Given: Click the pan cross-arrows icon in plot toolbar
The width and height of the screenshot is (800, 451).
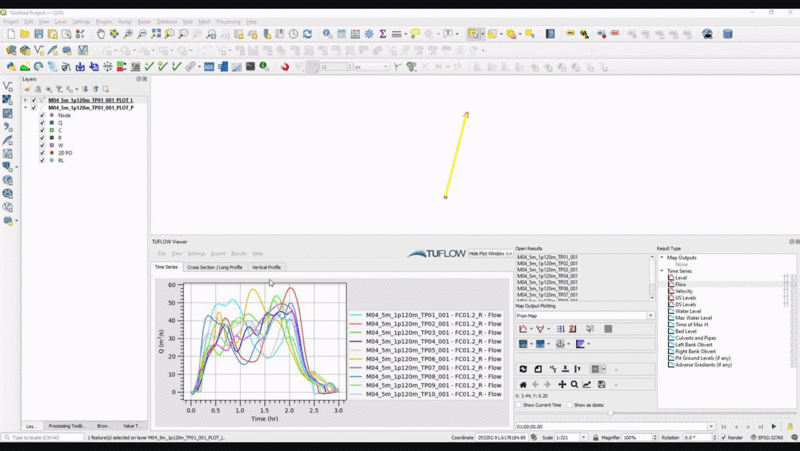Looking at the screenshot, I should pyautogui.click(x=561, y=384).
